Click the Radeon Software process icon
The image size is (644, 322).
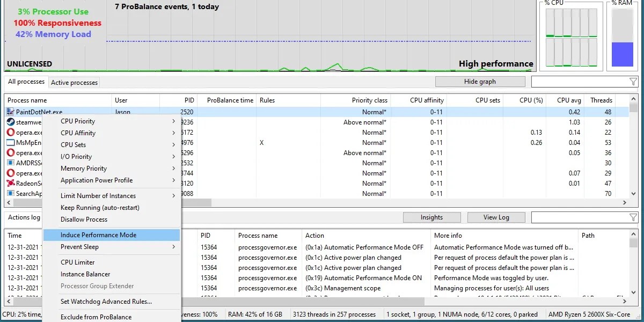[9, 183]
